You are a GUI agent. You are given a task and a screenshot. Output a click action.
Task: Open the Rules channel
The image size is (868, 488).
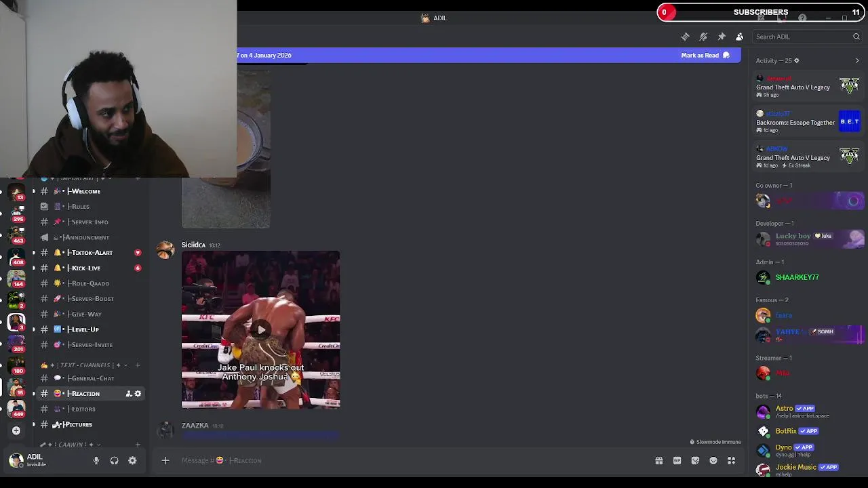pyautogui.click(x=90, y=206)
